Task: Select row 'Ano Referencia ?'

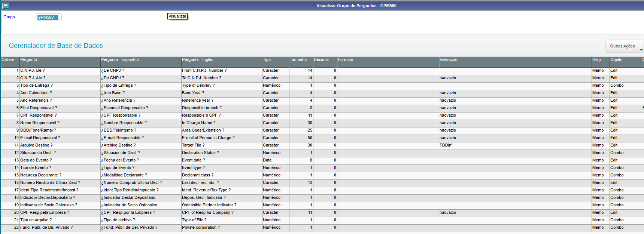Action: point(322,101)
